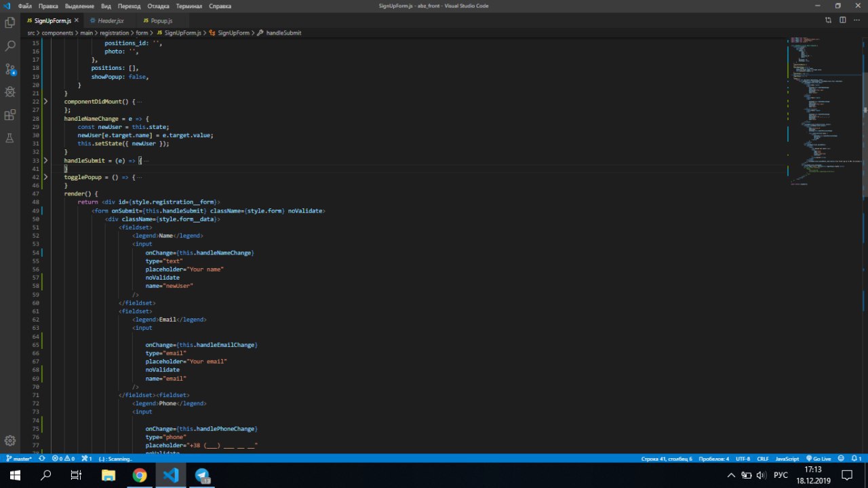868x488 pixels.
Task: Open the notifications bell
Action: click(x=856, y=459)
